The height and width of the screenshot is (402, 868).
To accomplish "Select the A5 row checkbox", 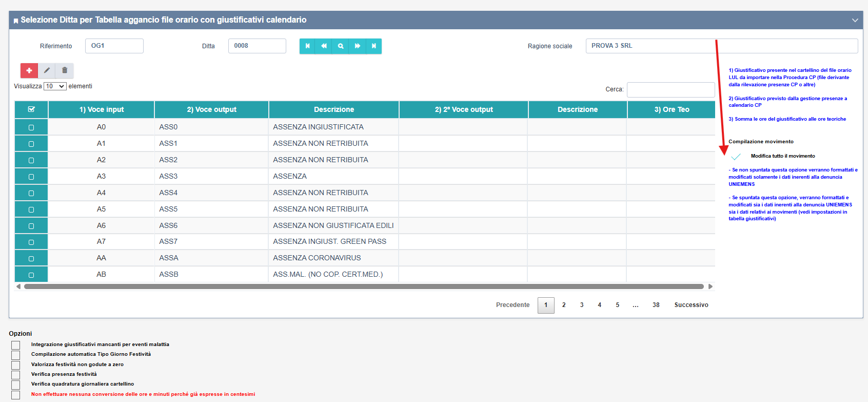I will click(31, 209).
